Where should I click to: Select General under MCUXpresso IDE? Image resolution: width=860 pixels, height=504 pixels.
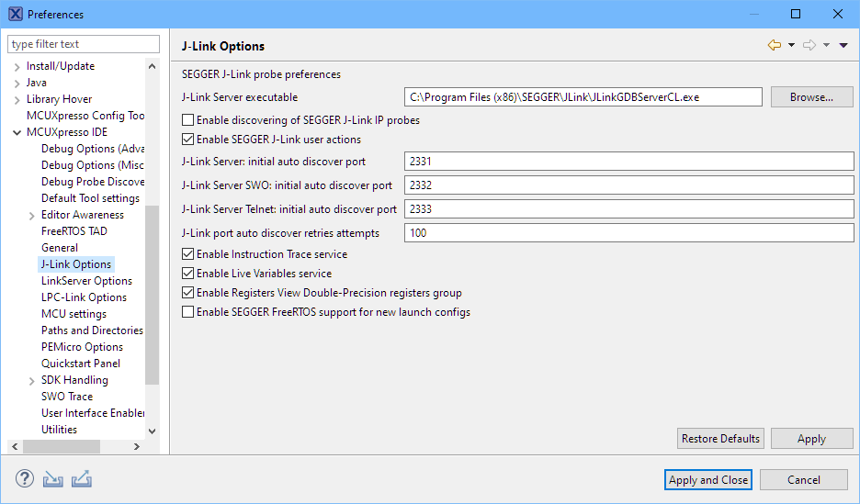[x=60, y=248]
